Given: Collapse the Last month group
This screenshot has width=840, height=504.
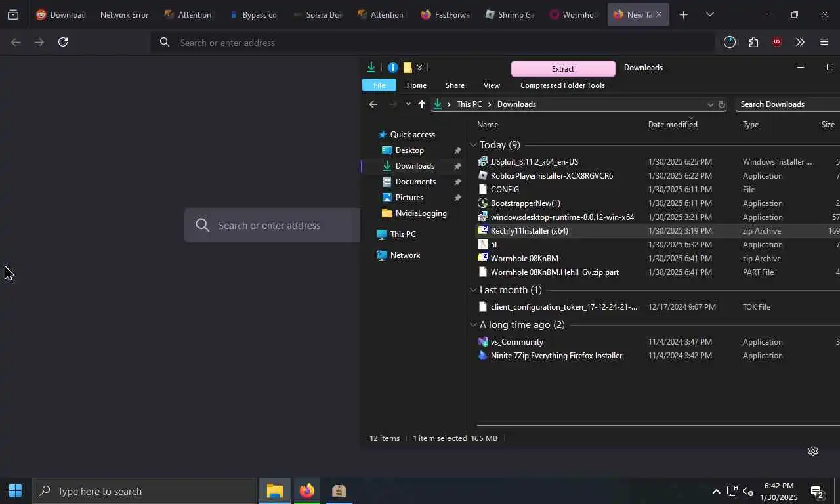Looking at the screenshot, I should 473,290.
